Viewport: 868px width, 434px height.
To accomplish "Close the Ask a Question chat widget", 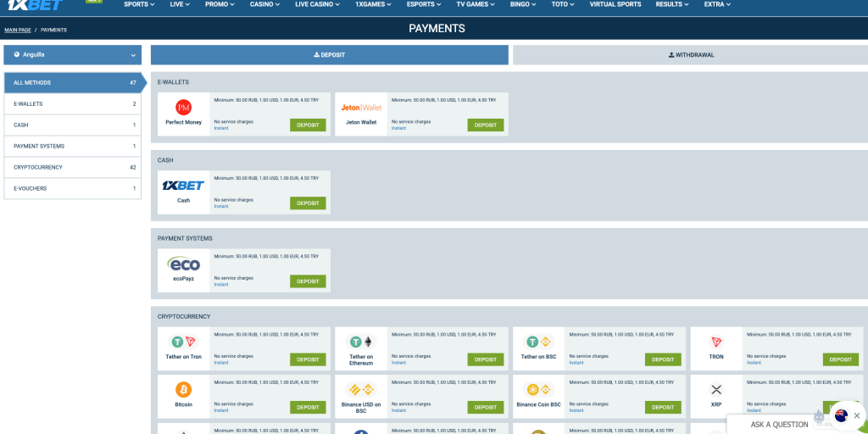I will point(857,415).
